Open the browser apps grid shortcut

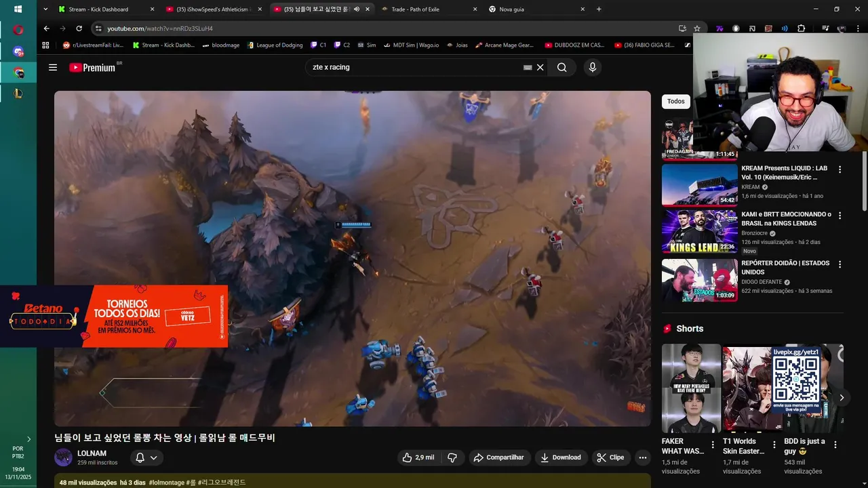point(46,45)
